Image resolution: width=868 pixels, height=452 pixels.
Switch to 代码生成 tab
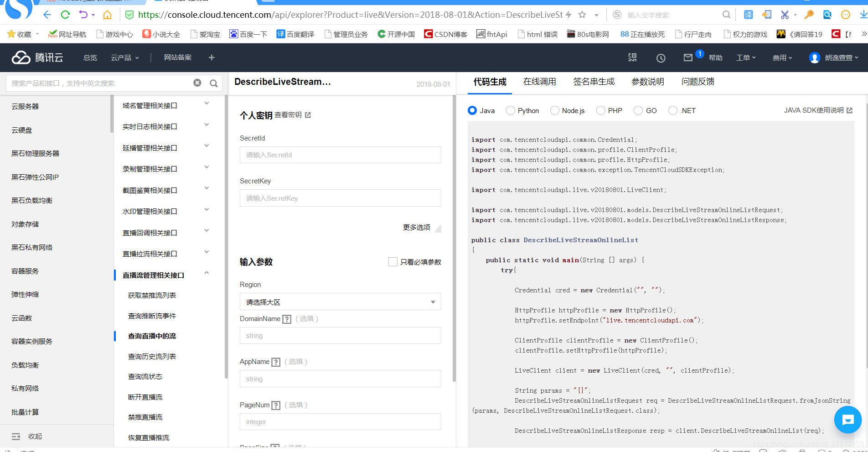(x=490, y=82)
